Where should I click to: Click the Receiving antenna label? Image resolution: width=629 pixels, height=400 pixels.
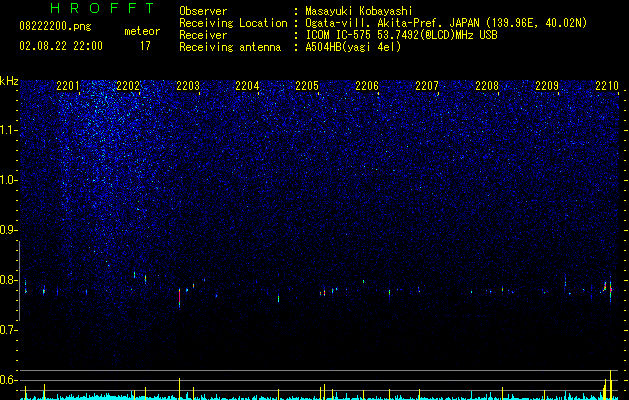[230, 47]
